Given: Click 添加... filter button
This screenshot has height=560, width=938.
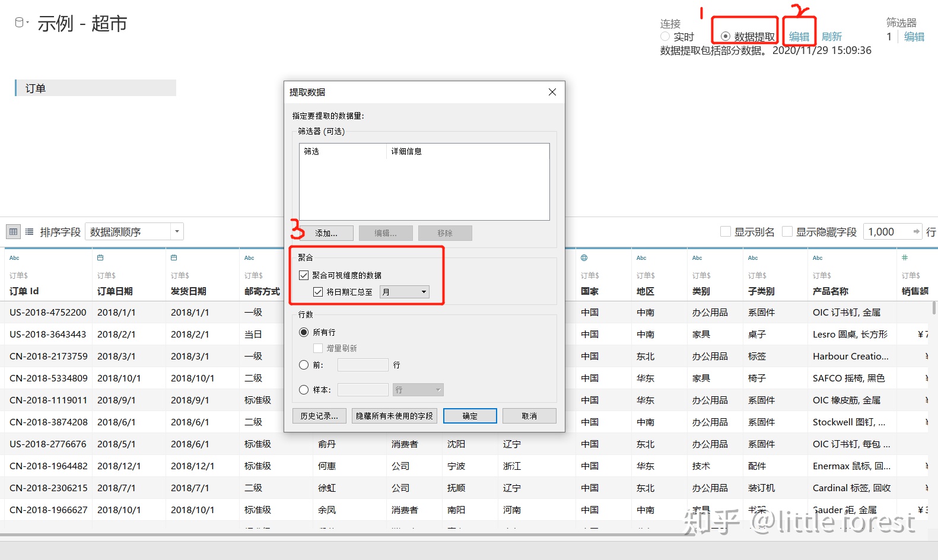Looking at the screenshot, I should tap(326, 233).
